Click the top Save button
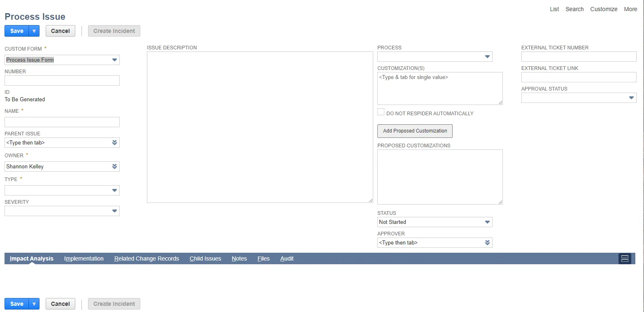644x312 pixels. click(x=16, y=31)
